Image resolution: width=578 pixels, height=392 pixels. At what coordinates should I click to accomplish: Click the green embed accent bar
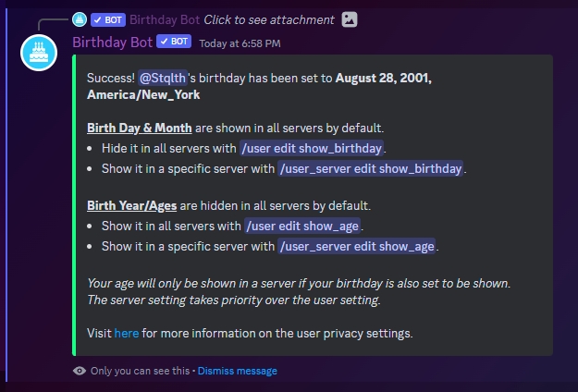tap(73, 205)
